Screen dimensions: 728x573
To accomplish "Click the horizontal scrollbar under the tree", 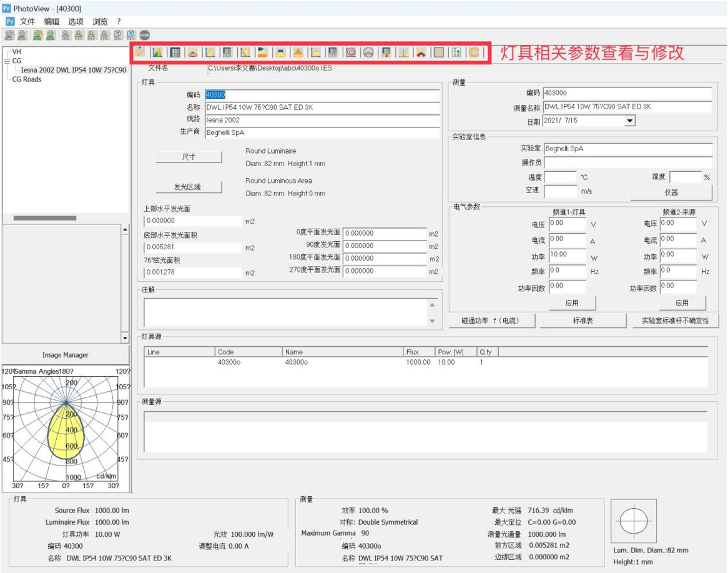I will point(45,218).
